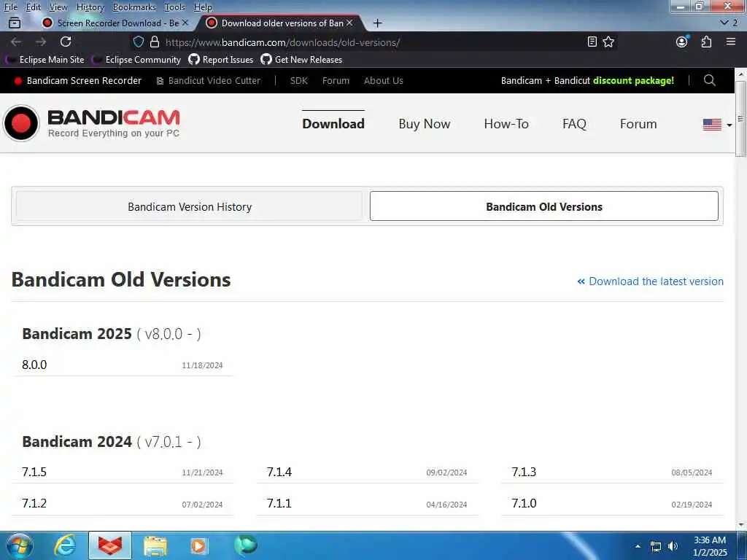The height and width of the screenshot is (560, 747).
Task: Click the Bandicam red record logo
Action: 21,123
